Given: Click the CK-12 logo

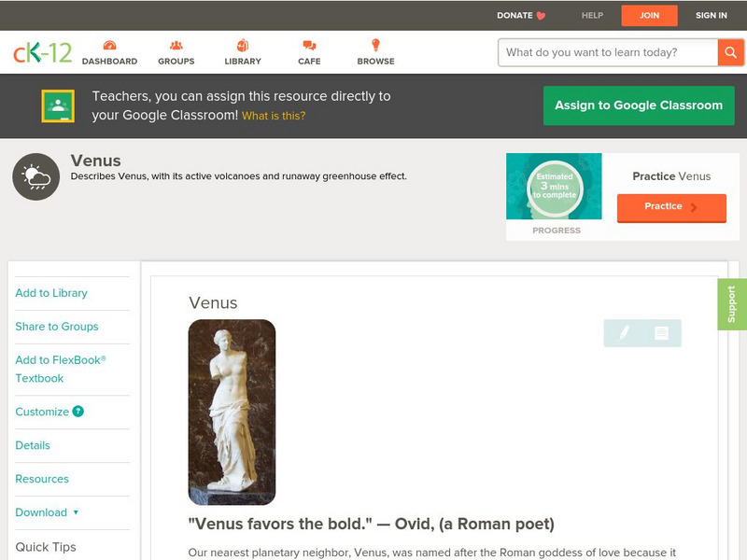Looking at the screenshot, I should coord(42,52).
